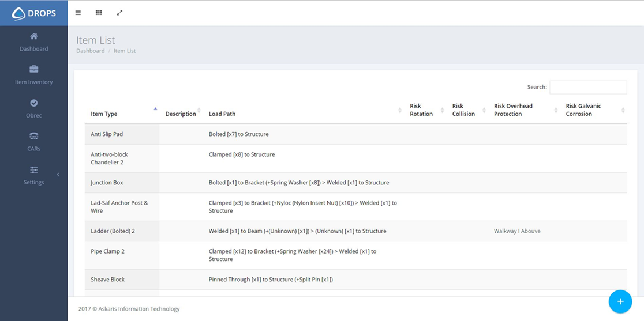This screenshot has height=321, width=644.
Task: Toggle the hamburger menu icon
Action: (x=78, y=13)
